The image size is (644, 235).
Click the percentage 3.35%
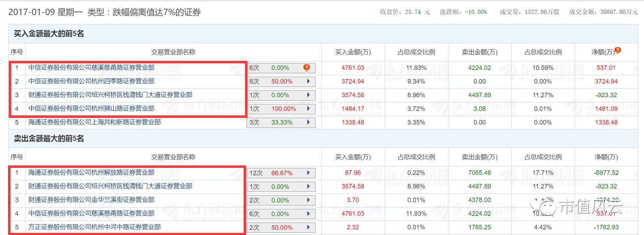416,122
